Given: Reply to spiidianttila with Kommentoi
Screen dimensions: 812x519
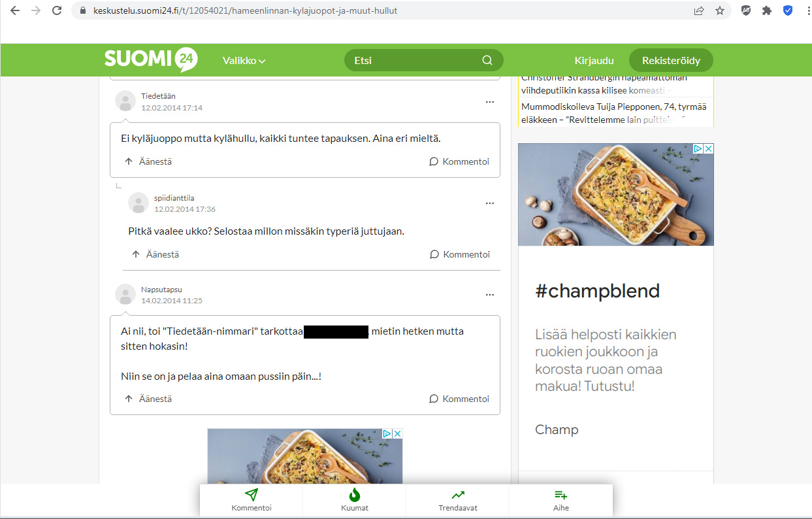Looking at the screenshot, I should pyautogui.click(x=460, y=254).
